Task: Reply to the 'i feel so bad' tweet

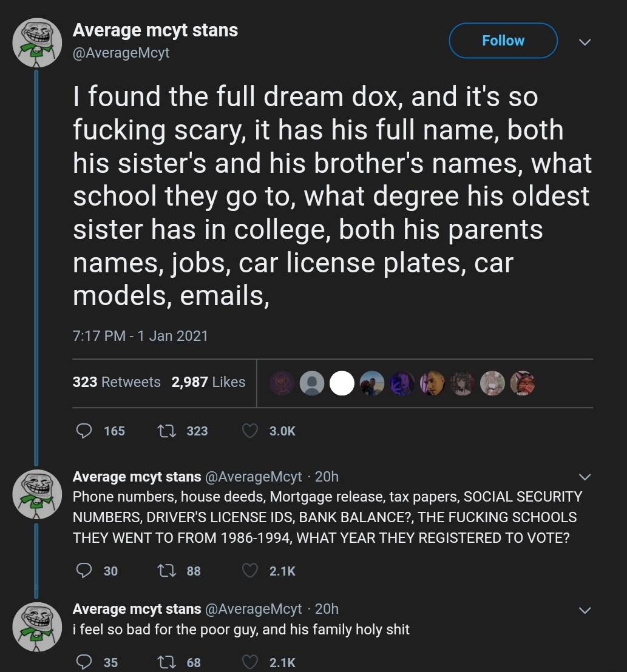Action: (x=84, y=662)
